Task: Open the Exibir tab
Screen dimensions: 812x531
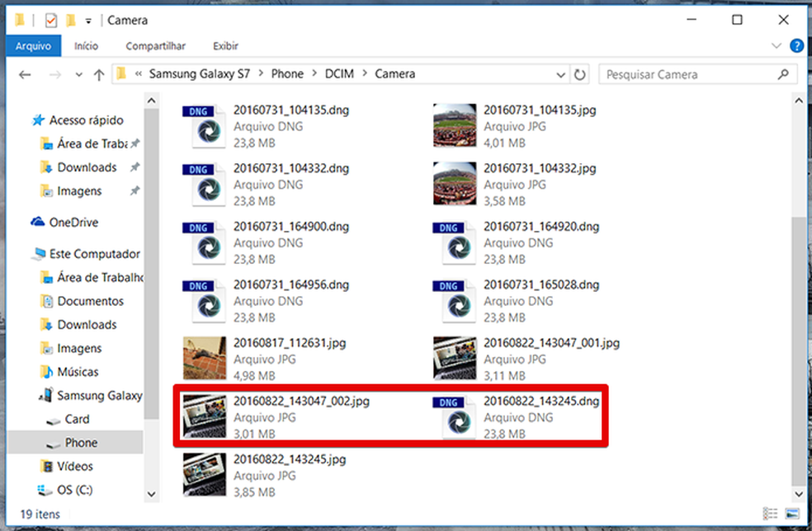Action: point(225,46)
